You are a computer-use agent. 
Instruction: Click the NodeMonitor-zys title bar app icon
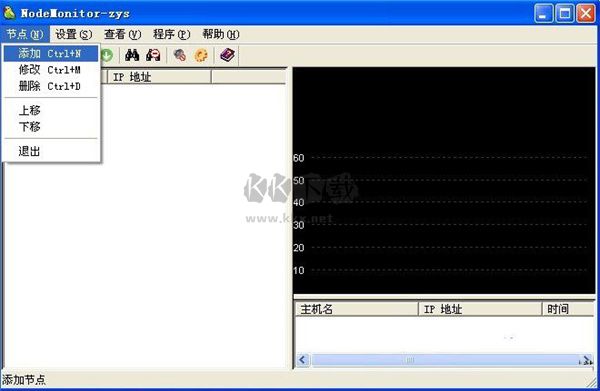tap(9, 13)
